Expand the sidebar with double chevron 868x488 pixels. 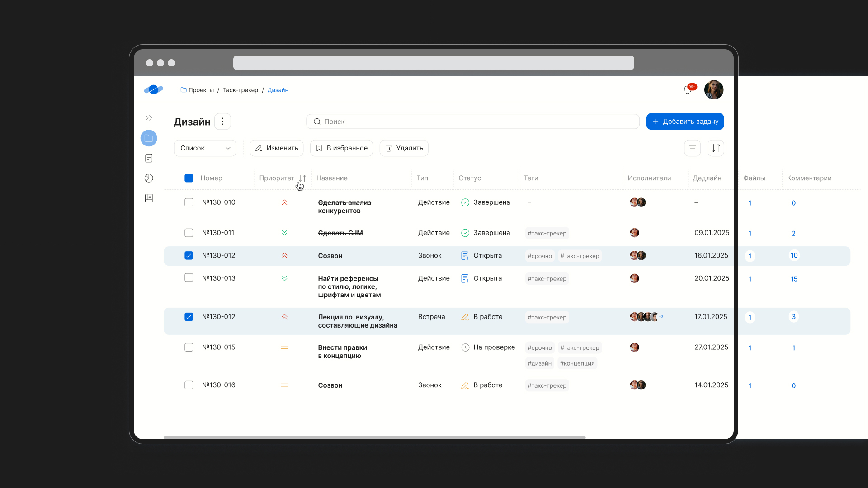pyautogui.click(x=149, y=118)
